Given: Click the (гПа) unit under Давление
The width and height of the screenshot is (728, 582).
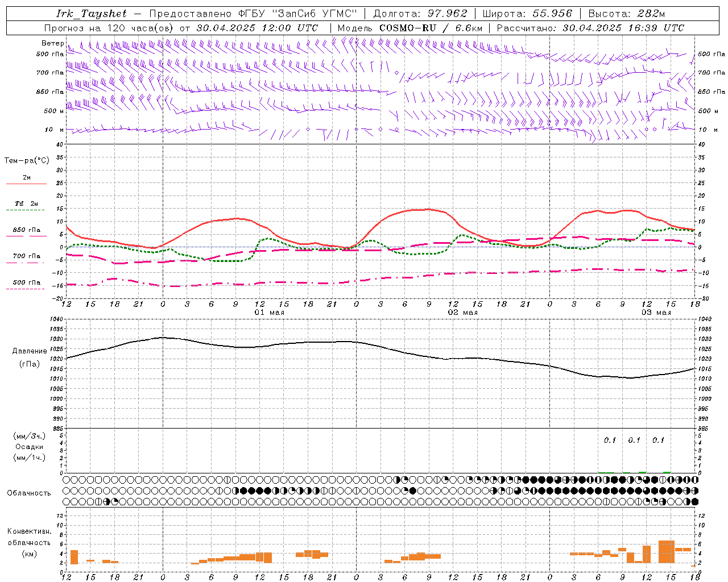Looking at the screenshot, I should point(30,364).
